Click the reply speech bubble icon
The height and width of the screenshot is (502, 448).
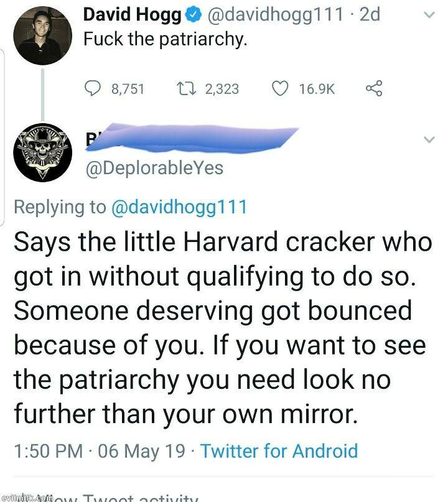click(93, 88)
